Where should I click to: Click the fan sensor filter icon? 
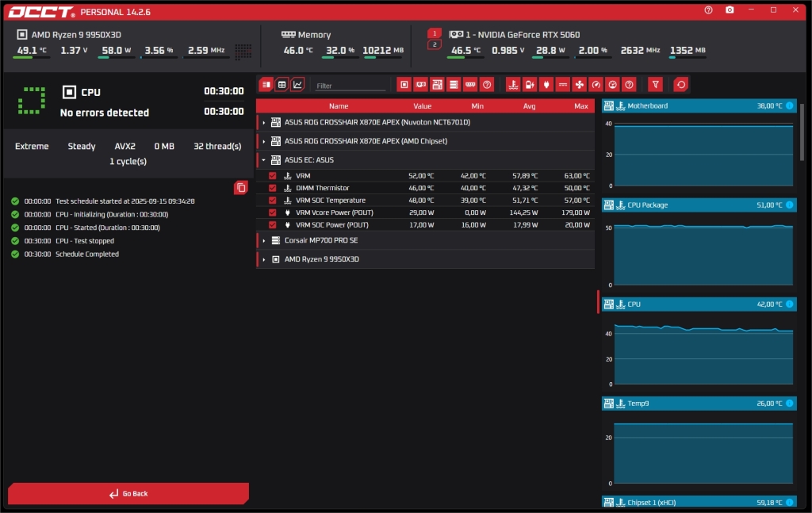[x=579, y=84]
